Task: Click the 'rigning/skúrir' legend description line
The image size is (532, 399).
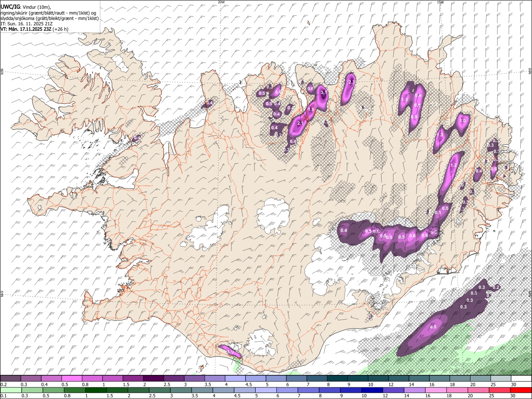Action: click(x=48, y=12)
